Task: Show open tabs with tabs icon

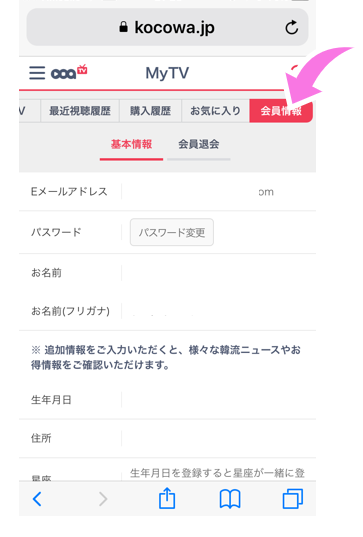Action: pos(293,499)
